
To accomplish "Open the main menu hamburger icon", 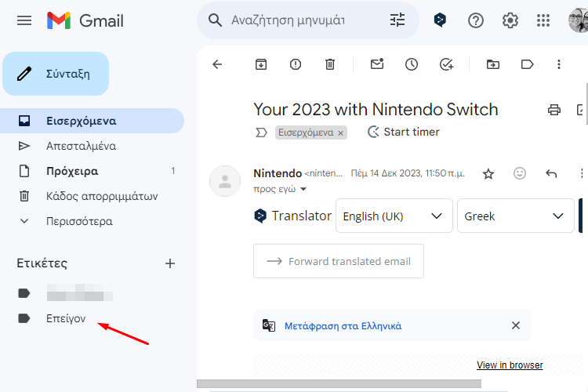I will [24, 20].
